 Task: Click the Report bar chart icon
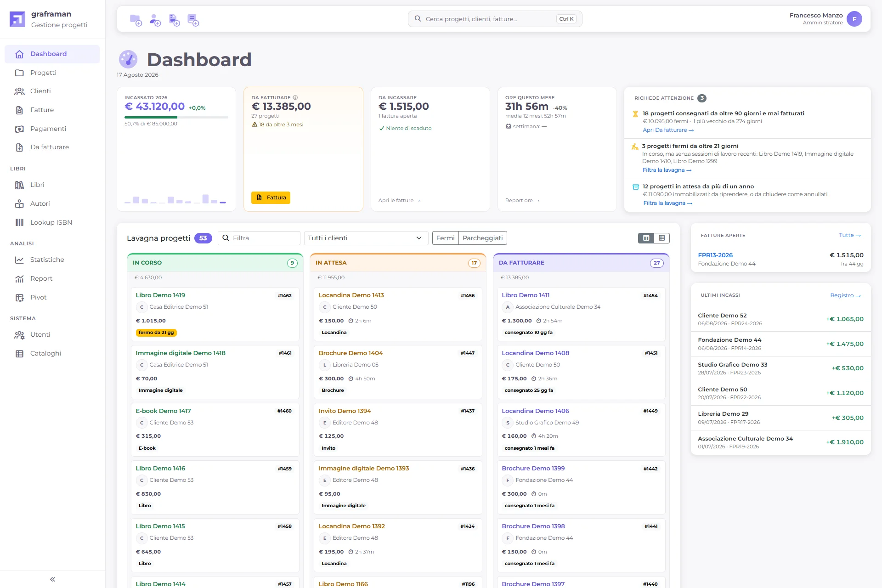tap(19, 279)
